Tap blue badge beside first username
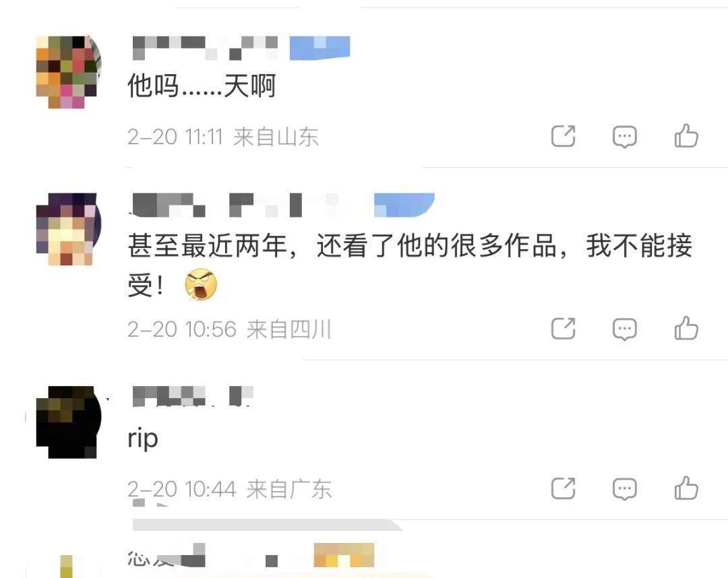 [x=320, y=49]
